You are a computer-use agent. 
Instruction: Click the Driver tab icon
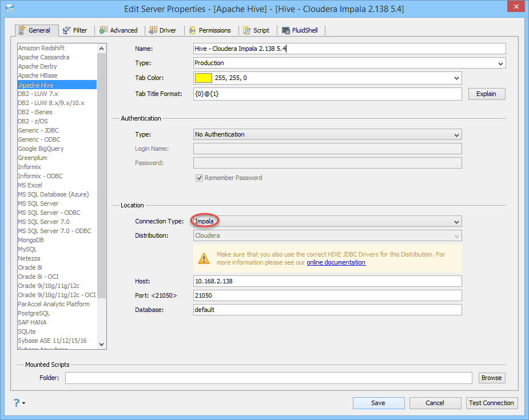point(153,30)
